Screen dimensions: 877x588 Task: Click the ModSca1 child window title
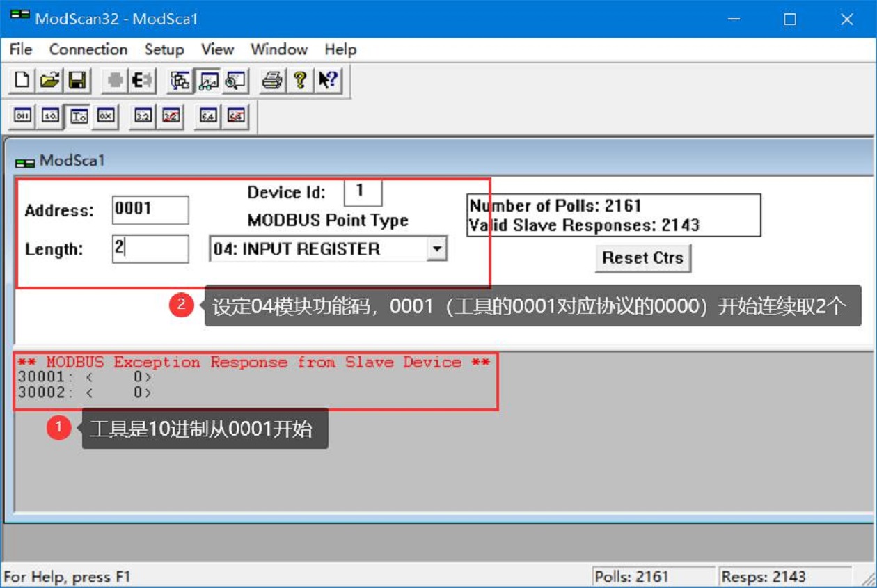click(x=72, y=161)
